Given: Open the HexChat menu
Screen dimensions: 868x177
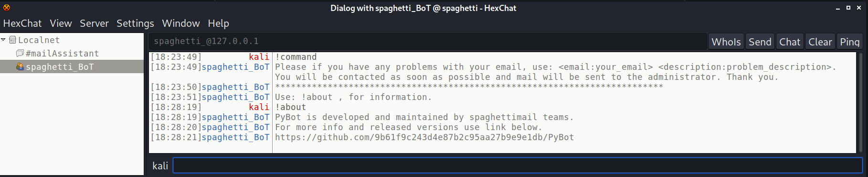Looking at the screenshot, I should point(22,23).
